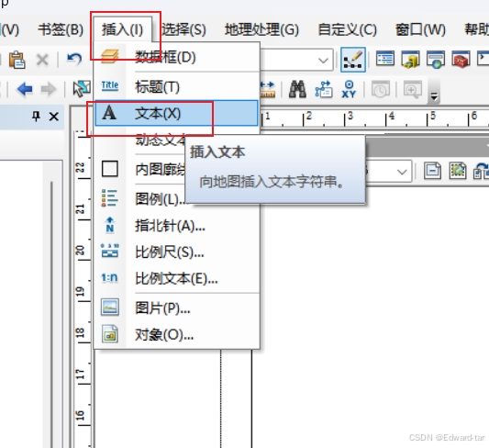
Task: Open the 窗口(W) menu
Action: (x=420, y=30)
